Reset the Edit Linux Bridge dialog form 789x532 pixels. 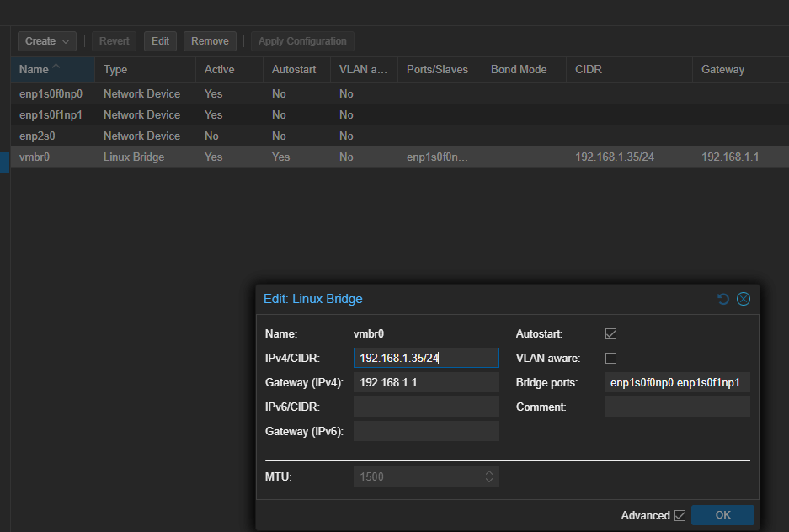coord(723,299)
